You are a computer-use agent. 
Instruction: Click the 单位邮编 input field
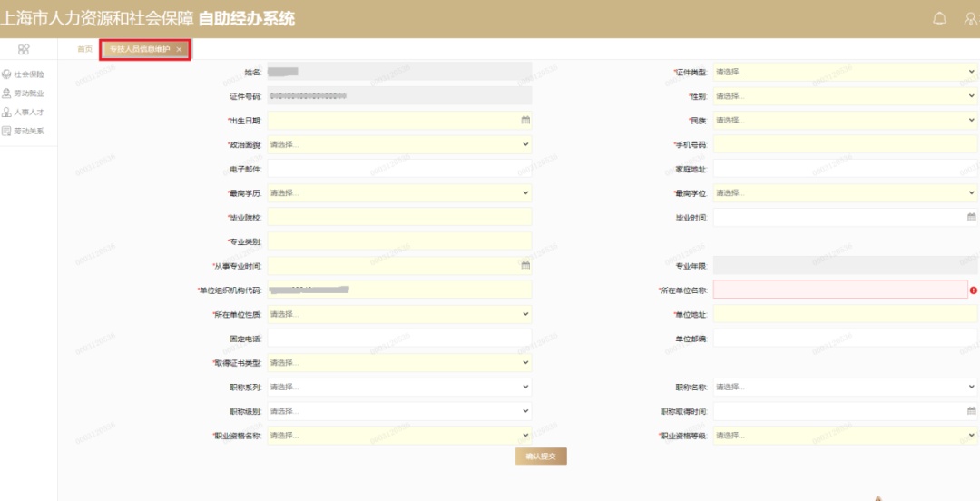click(x=846, y=339)
